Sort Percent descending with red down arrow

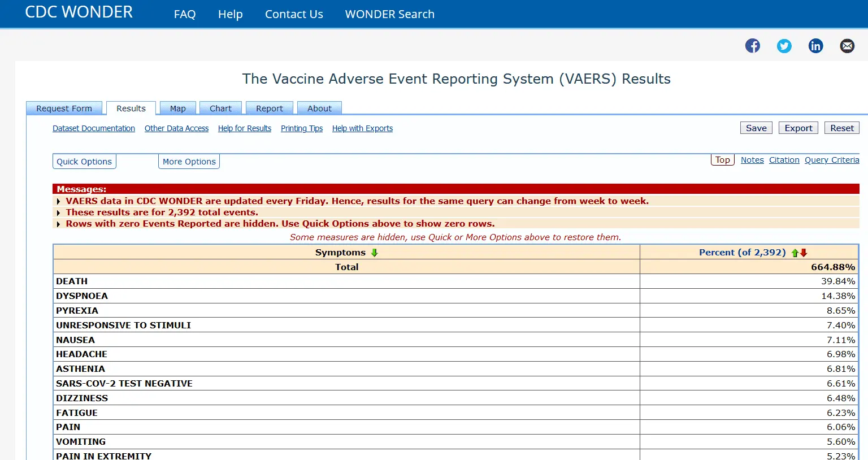[x=804, y=253]
